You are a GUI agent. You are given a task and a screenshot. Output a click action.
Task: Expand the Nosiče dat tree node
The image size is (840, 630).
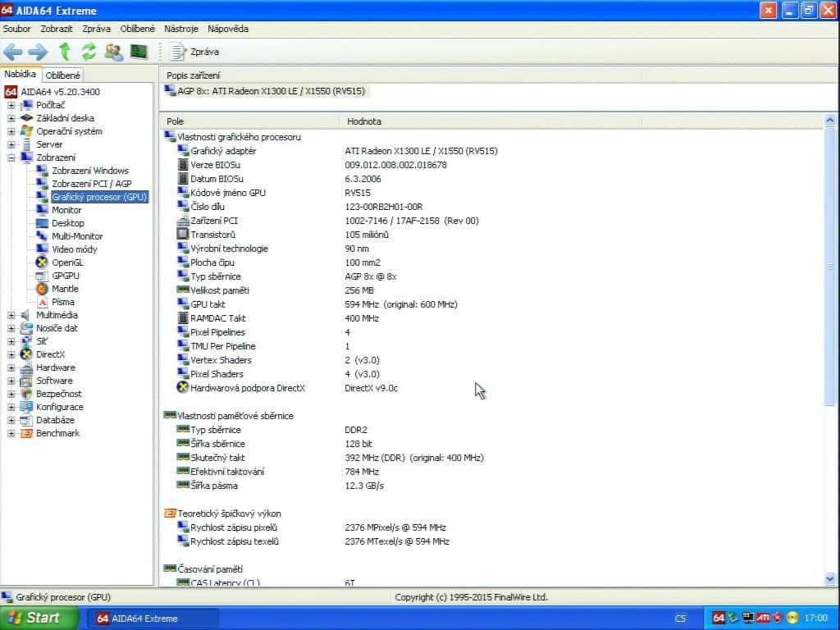click(11, 328)
